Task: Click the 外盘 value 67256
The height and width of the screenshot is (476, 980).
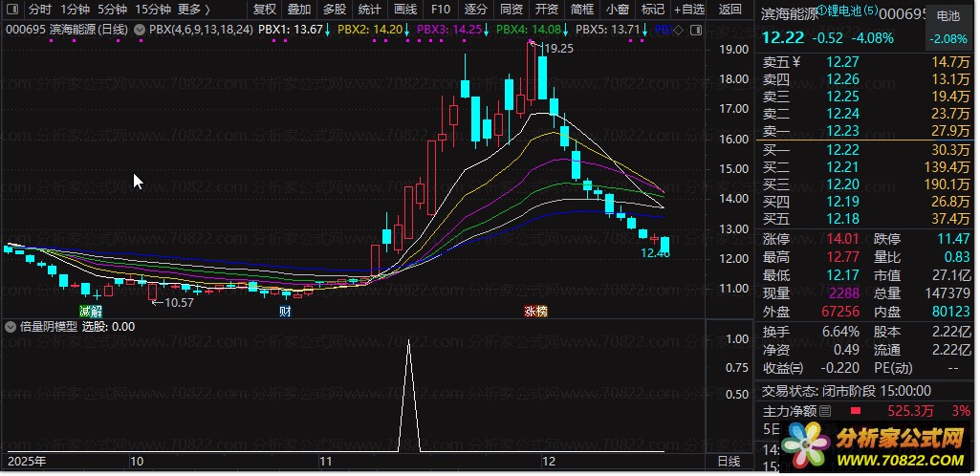Action: pyautogui.click(x=840, y=311)
